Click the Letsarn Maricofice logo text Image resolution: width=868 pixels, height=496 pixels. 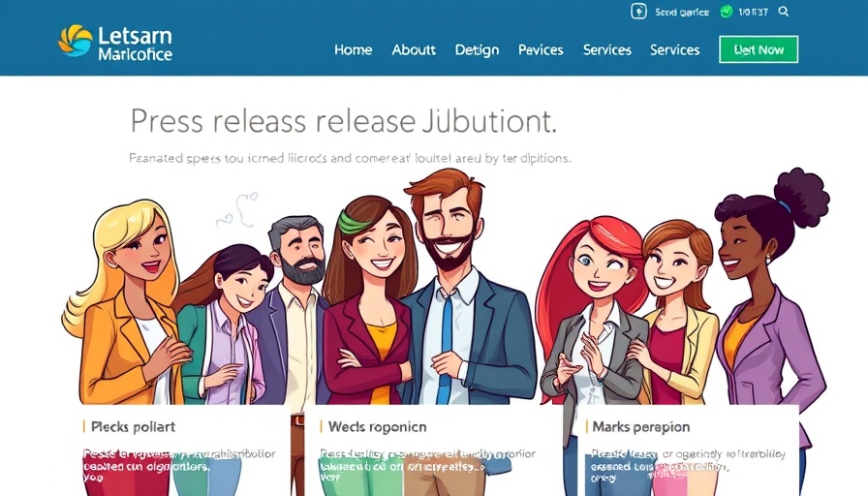tap(135, 44)
